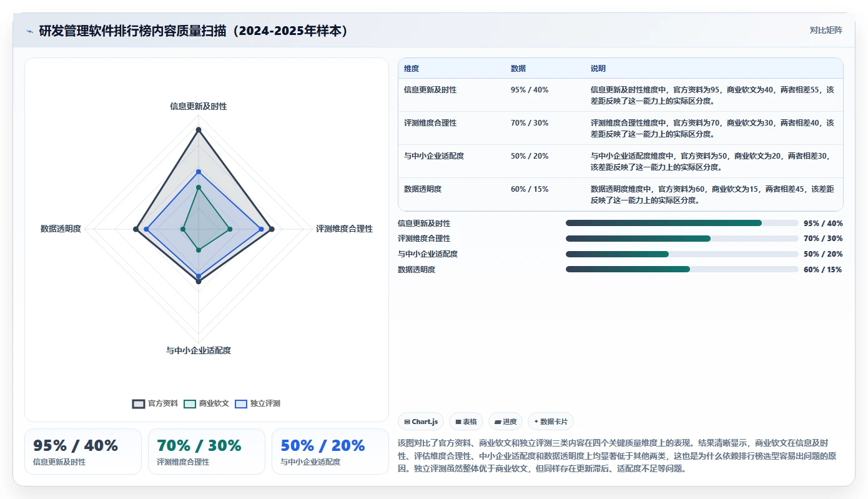Click the 与中小企业适配度 progress bar
Viewport: 868px width, 499px height.
point(682,254)
